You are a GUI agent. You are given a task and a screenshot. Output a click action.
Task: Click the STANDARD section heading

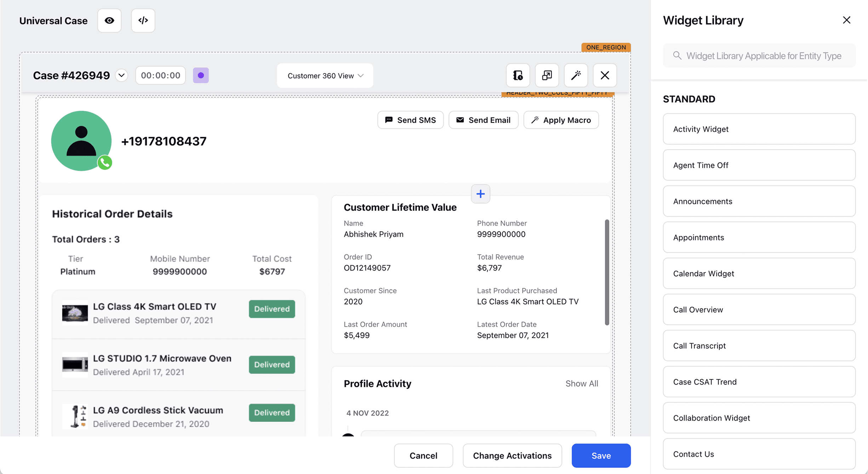[689, 99]
